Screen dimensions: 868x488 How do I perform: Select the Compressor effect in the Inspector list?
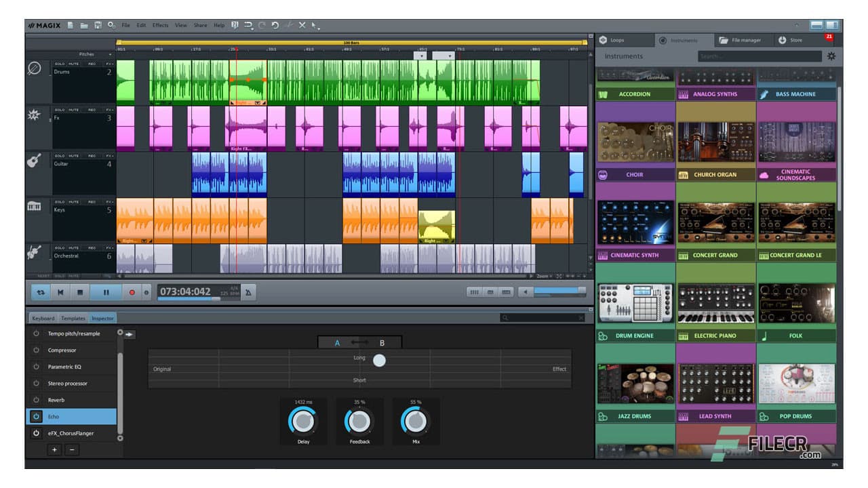point(64,350)
